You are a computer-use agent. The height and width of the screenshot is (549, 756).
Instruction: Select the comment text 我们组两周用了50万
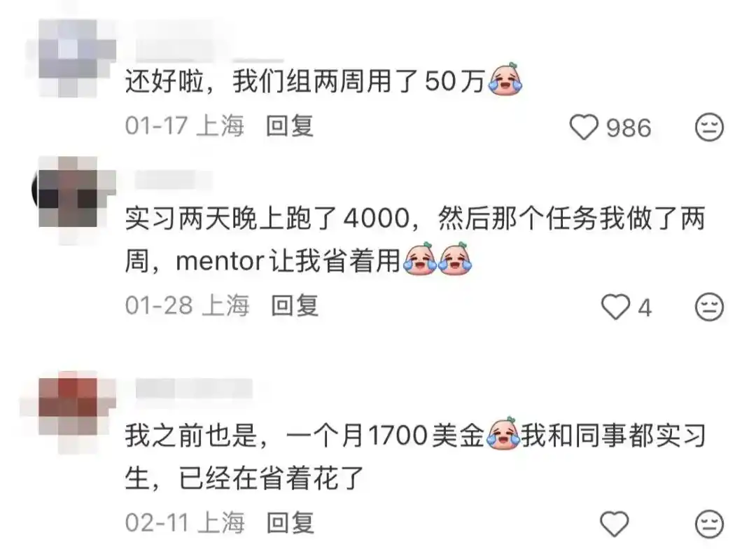[358, 81]
